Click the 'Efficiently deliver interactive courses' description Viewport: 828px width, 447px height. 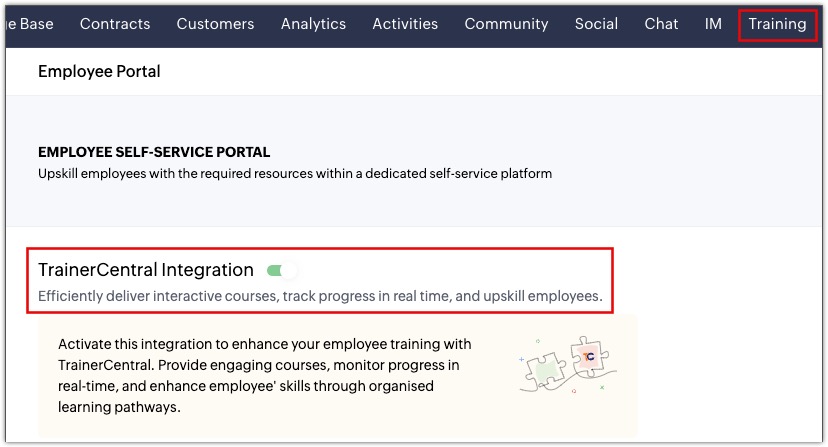pyautogui.click(x=320, y=296)
